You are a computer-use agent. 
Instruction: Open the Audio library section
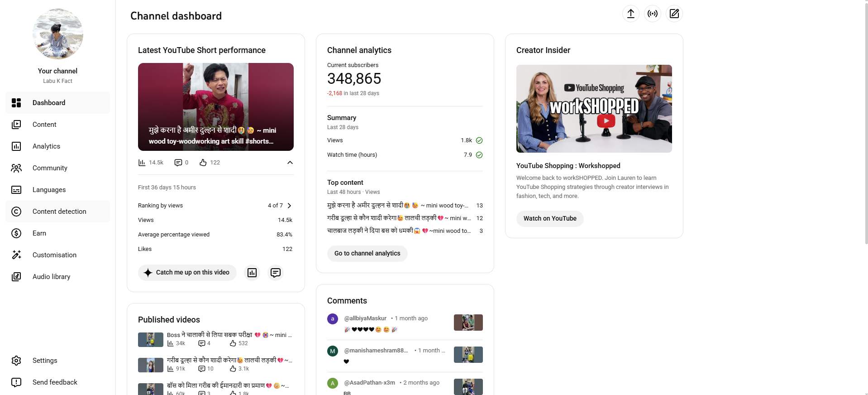pyautogui.click(x=57, y=277)
